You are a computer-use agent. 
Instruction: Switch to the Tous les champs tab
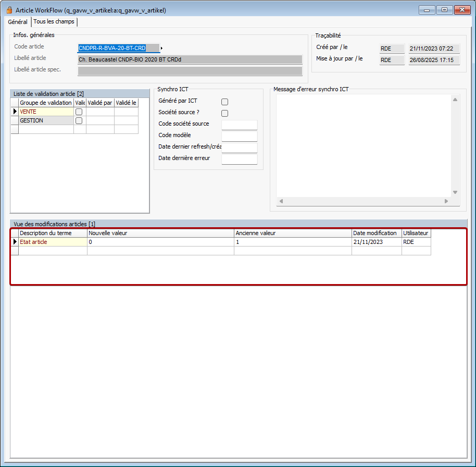54,22
